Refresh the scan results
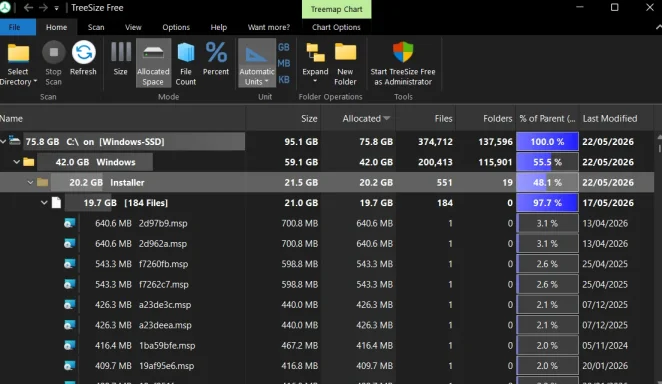The height and width of the screenshot is (384, 662). [x=83, y=58]
